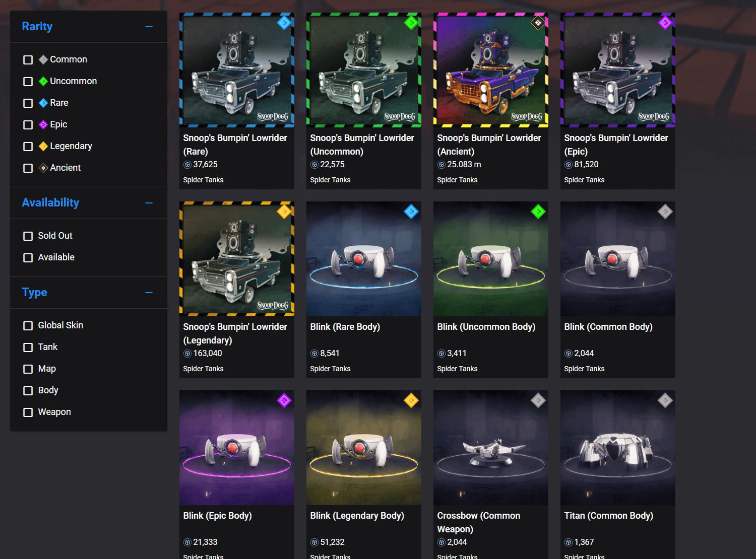The height and width of the screenshot is (559, 756).
Task: Click blue rarity diamond on Snoop's Lowrider (Rare)
Action: (x=284, y=23)
